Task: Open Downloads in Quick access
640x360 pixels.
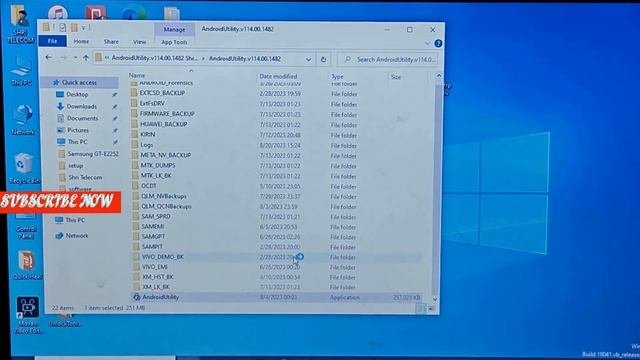Action: coord(82,107)
